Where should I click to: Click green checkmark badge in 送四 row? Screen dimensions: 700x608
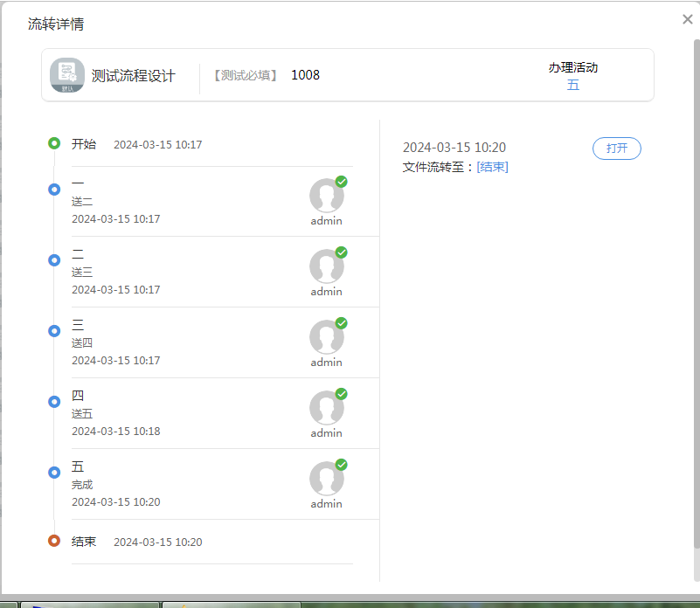click(342, 323)
